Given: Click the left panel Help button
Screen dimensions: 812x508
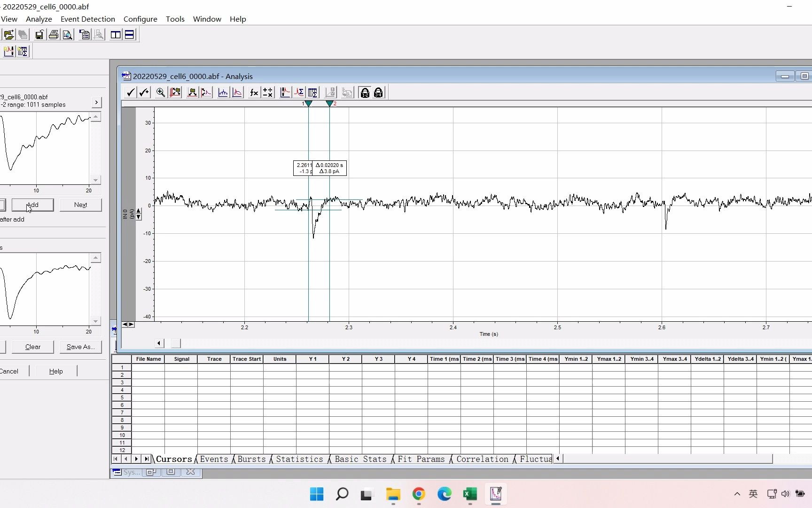Looking at the screenshot, I should [x=56, y=371].
